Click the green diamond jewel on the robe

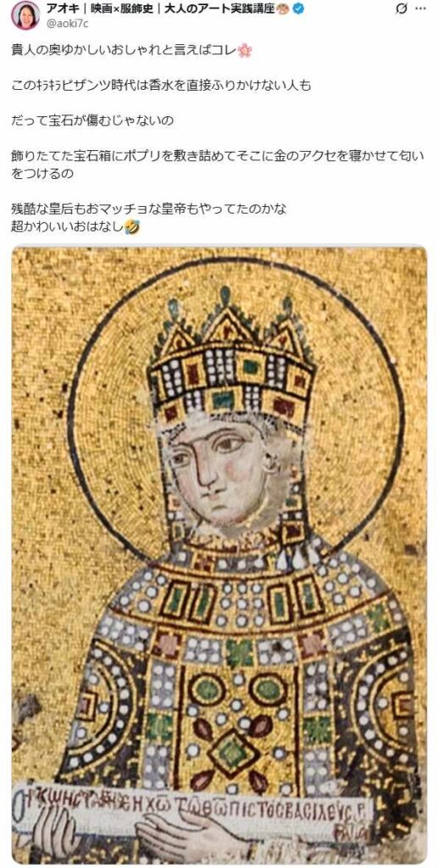click(x=233, y=753)
